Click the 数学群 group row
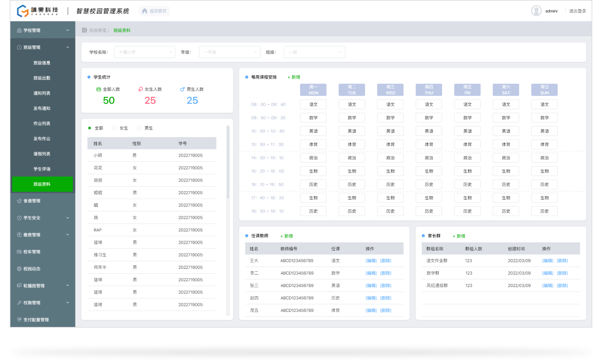Image resolution: width=602 pixels, height=364 pixels. [x=501, y=273]
